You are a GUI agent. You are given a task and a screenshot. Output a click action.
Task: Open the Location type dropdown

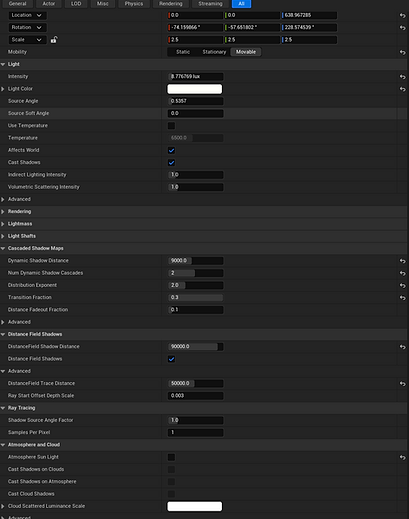tap(27, 15)
